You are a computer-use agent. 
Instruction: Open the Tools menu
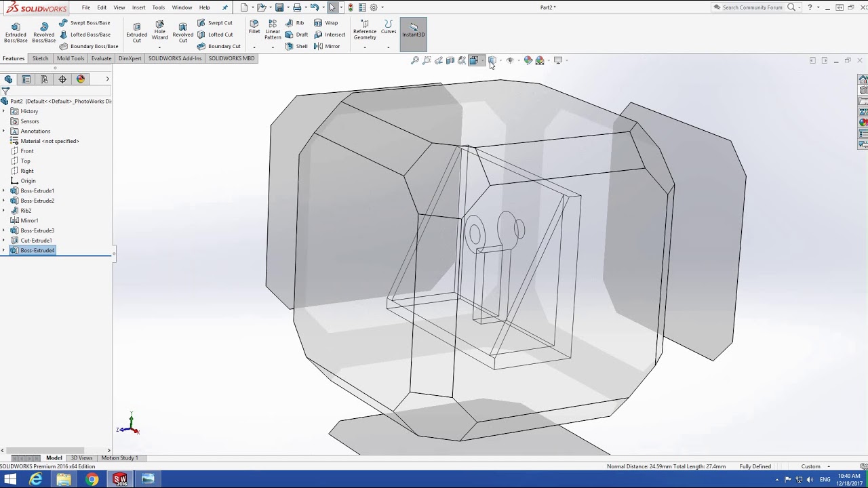click(x=158, y=7)
